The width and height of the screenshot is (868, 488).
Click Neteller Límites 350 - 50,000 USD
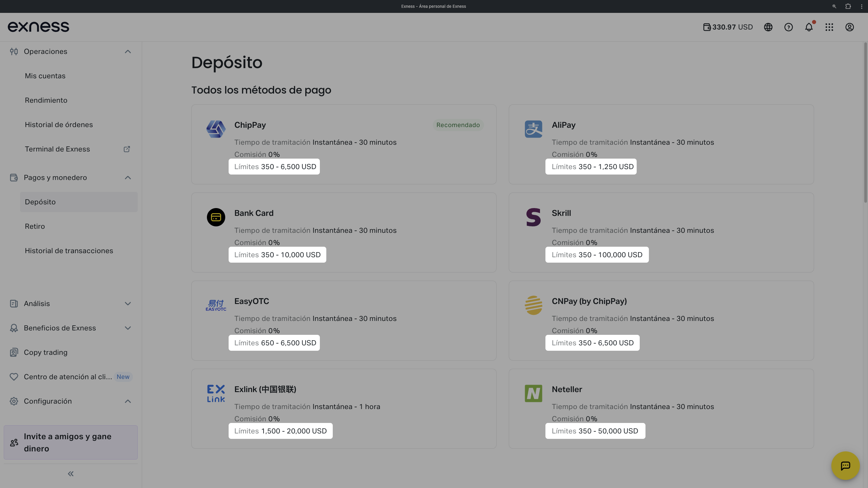click(x=595, y=431)
